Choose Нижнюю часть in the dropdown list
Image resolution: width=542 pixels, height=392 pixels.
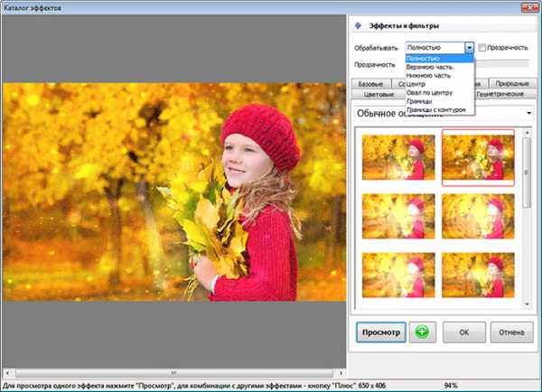point(439,75)
